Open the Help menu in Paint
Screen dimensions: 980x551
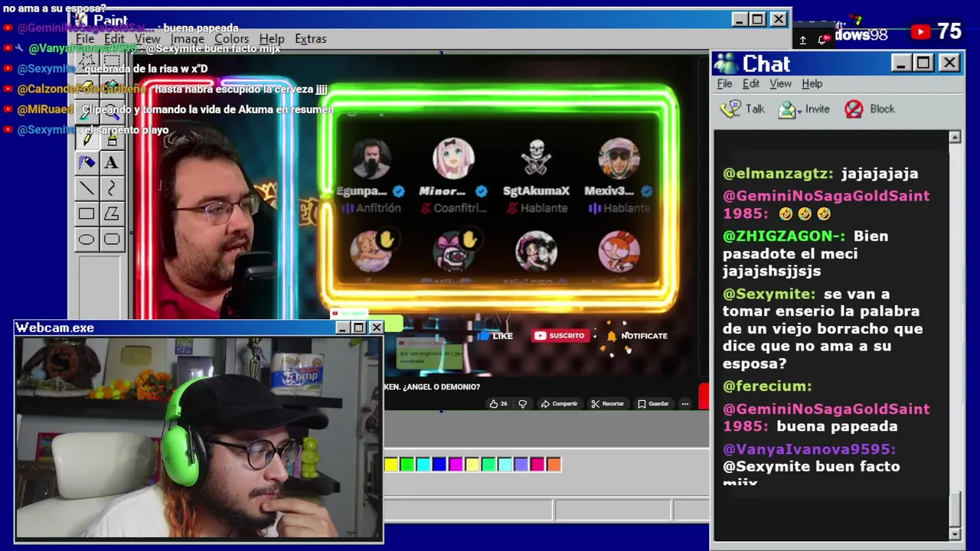pos(272,39)
